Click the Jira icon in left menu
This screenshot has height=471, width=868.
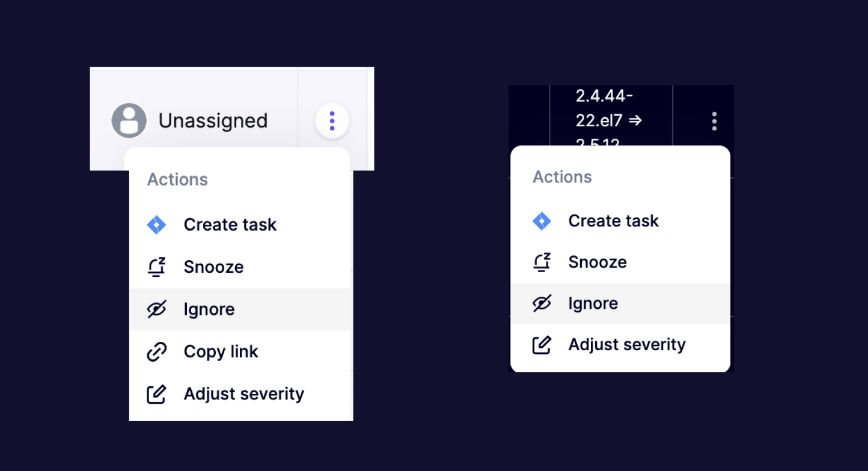pos(157,225)
